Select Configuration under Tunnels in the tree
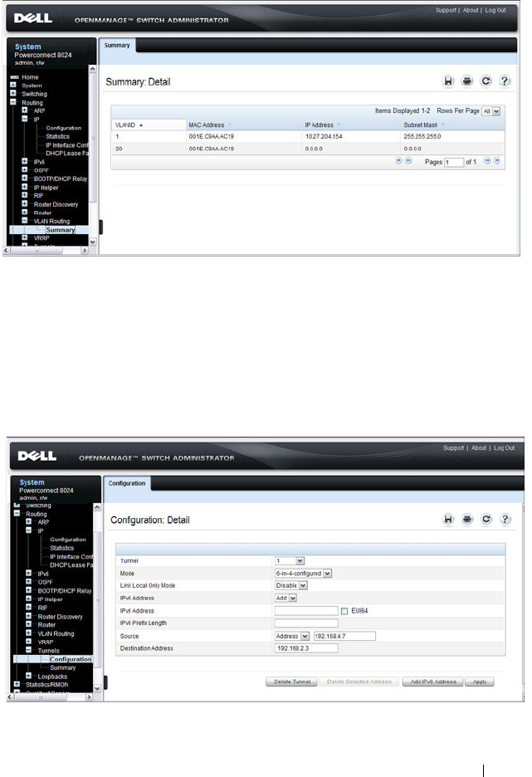Image resolution: width=532 pixels, height=777 pixels. tap(71, 659)
